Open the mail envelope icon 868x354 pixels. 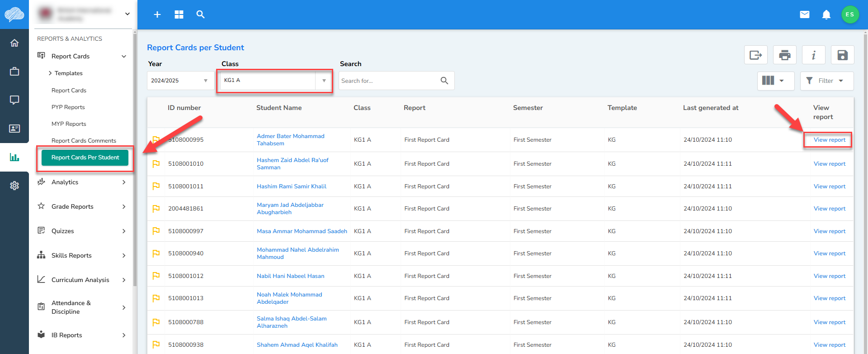[805, 14]
